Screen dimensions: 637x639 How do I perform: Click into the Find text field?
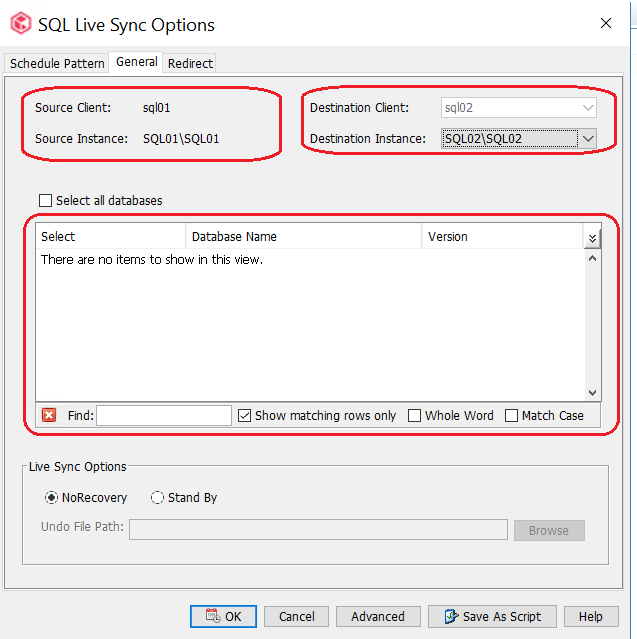coord(164,415)
